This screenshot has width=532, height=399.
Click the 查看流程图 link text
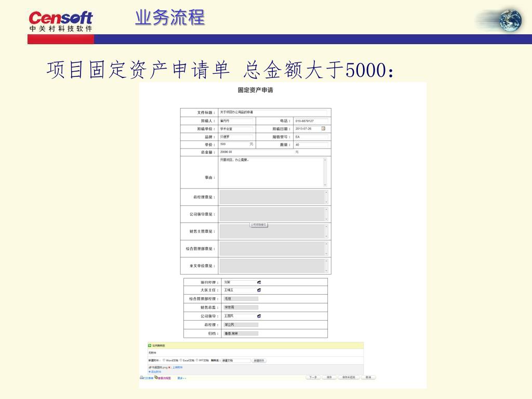[x=165, y=378]
